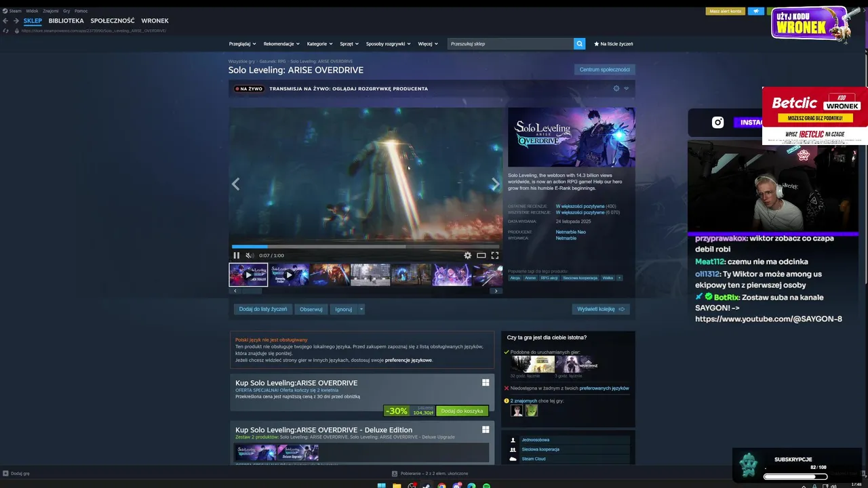Image resolution: width=868 pixels, height=488 pixels.
Task: Expand more tags with plus button
Action: point(619,278)
